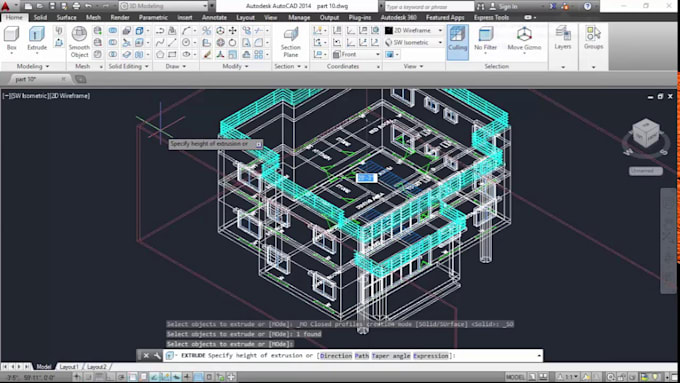Open the Smooth Object mesh tool
The image size is (680, 383).
tap(79, 42)
